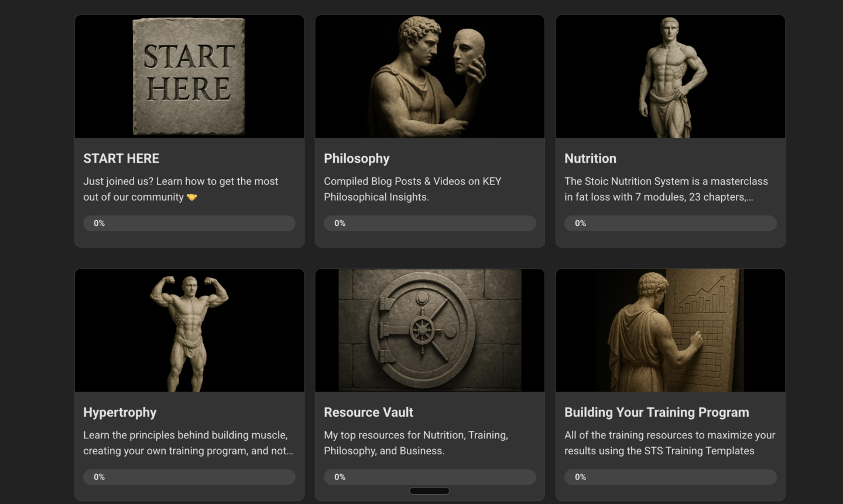Click the description "Compiled Blog Posts & Videos on KEY"
The image size is (843, 504).
(x=413, y=181)
